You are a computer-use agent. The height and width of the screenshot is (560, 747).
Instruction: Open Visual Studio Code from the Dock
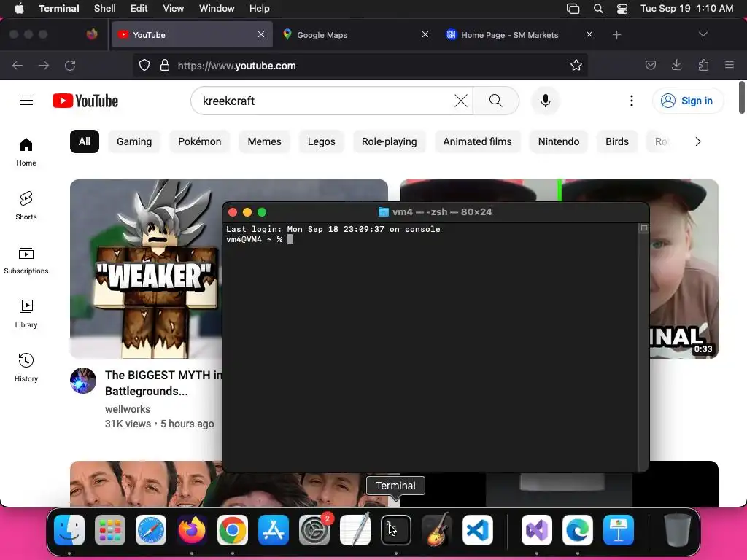pos(478,530)
